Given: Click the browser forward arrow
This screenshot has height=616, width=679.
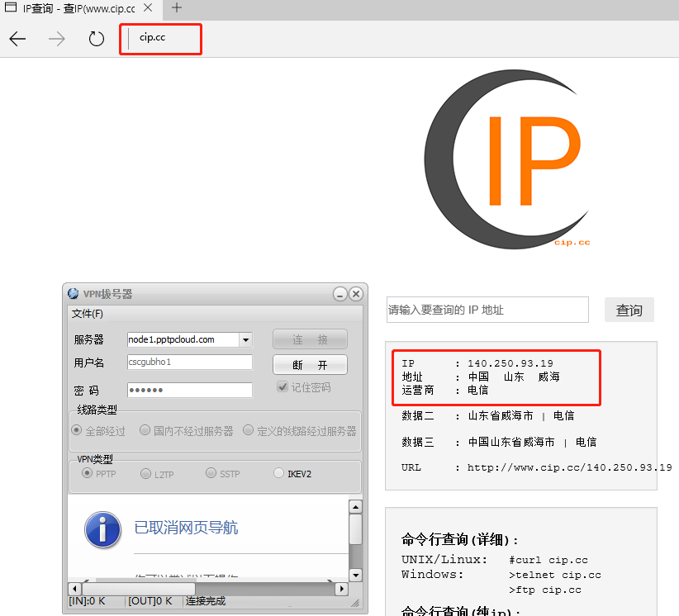Looking at the screenshot, I should tap(57, 40).
